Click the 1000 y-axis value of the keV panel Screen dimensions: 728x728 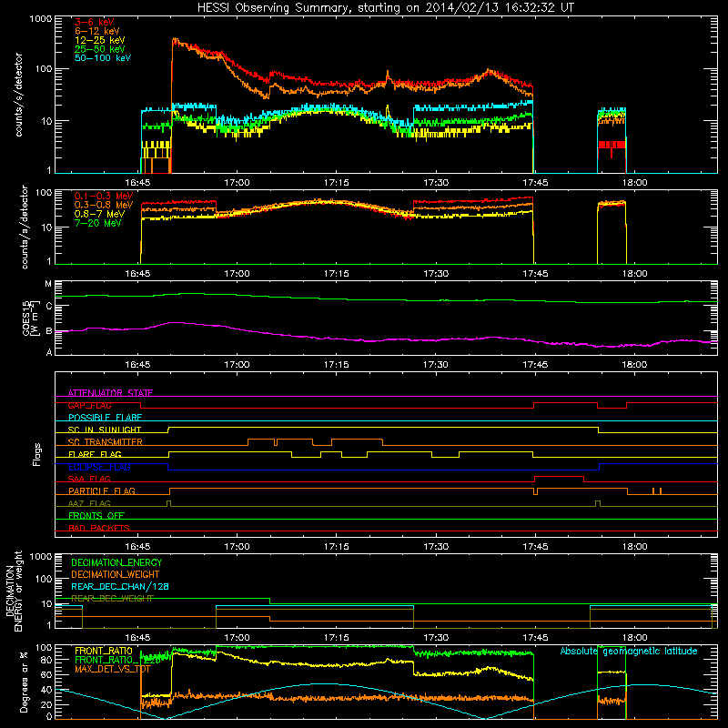[40, 19]
